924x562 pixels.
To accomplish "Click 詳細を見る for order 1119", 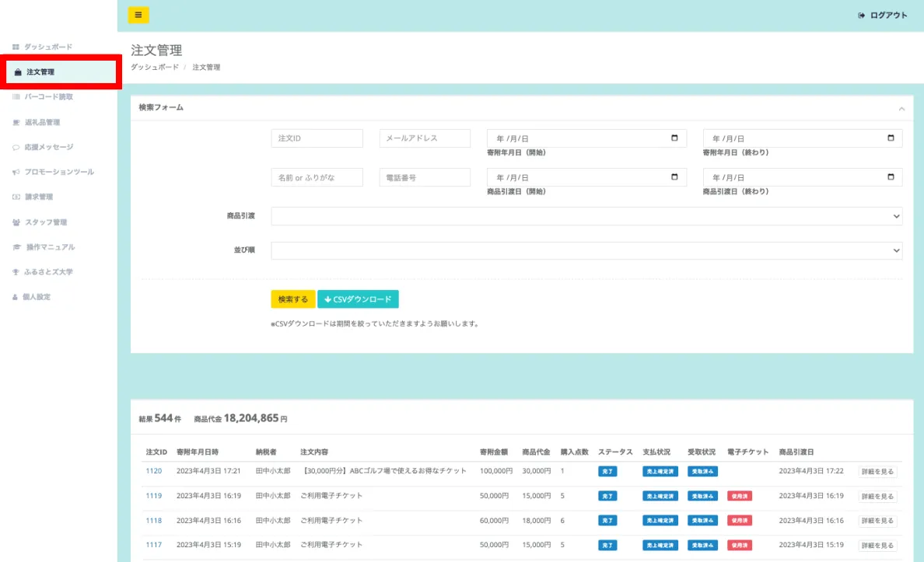I will pyautogui.click(x=877, y=496).
